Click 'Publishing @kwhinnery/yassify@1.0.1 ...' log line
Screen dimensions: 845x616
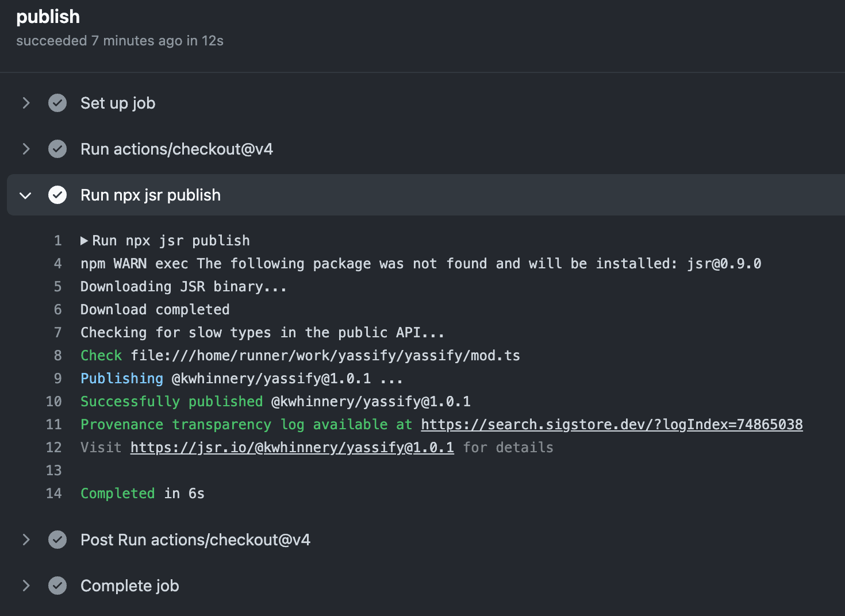coord(241,379)
